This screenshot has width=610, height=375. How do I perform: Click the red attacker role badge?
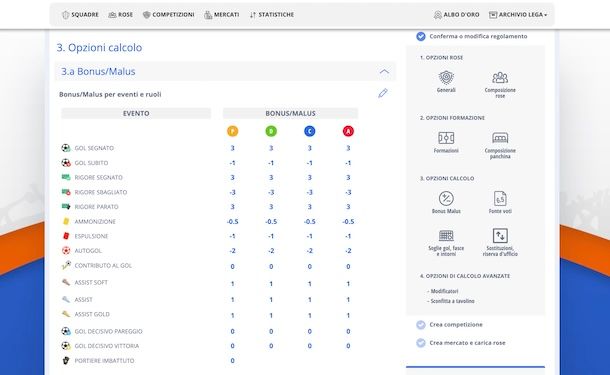tap(348, 131)
